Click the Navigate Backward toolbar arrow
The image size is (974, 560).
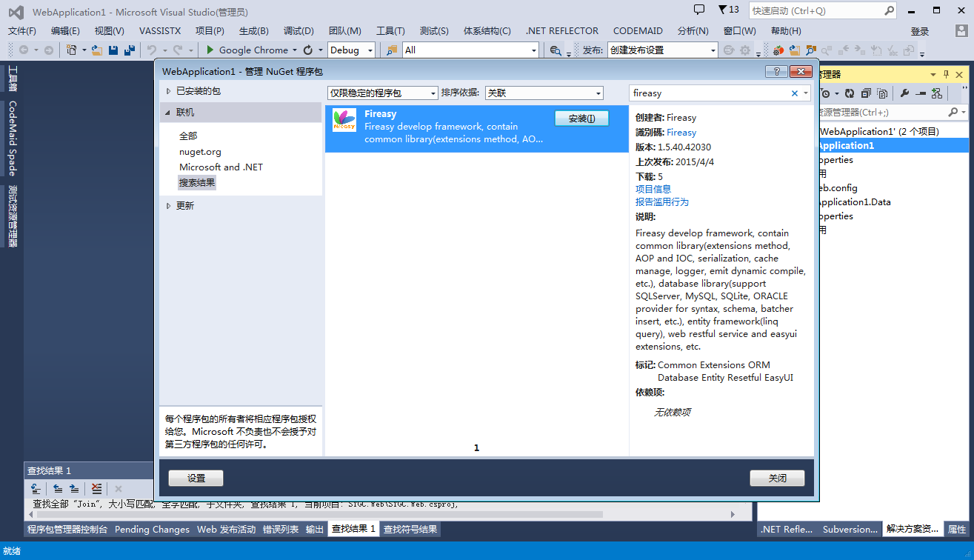point(24,50)
